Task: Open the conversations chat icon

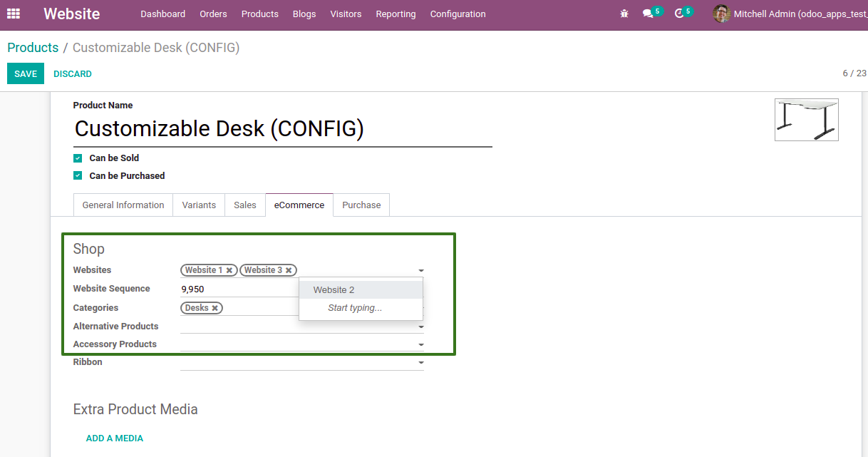Action: click(647, 14)
